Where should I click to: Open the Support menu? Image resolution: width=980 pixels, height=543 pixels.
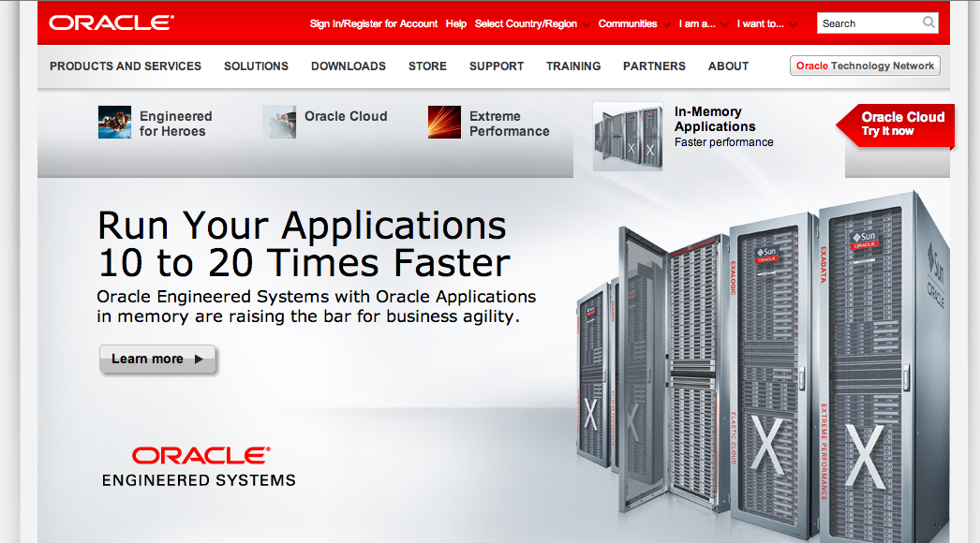[x=497, y=66]
